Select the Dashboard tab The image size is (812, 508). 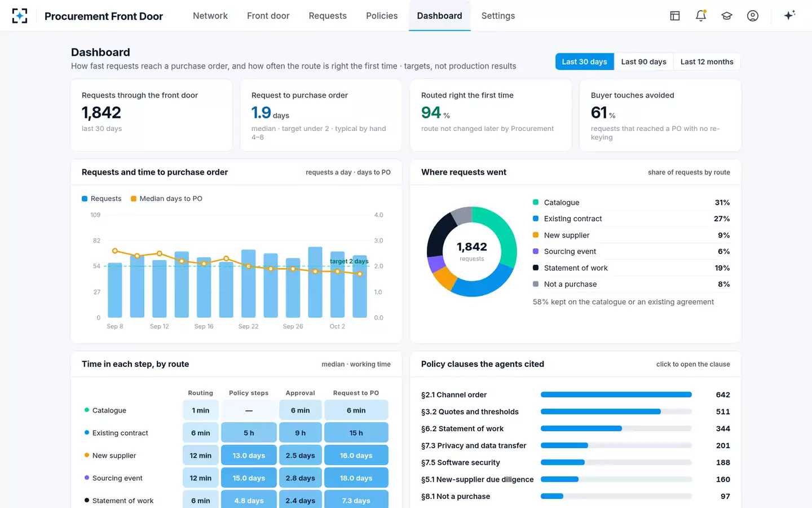point(440,16)
